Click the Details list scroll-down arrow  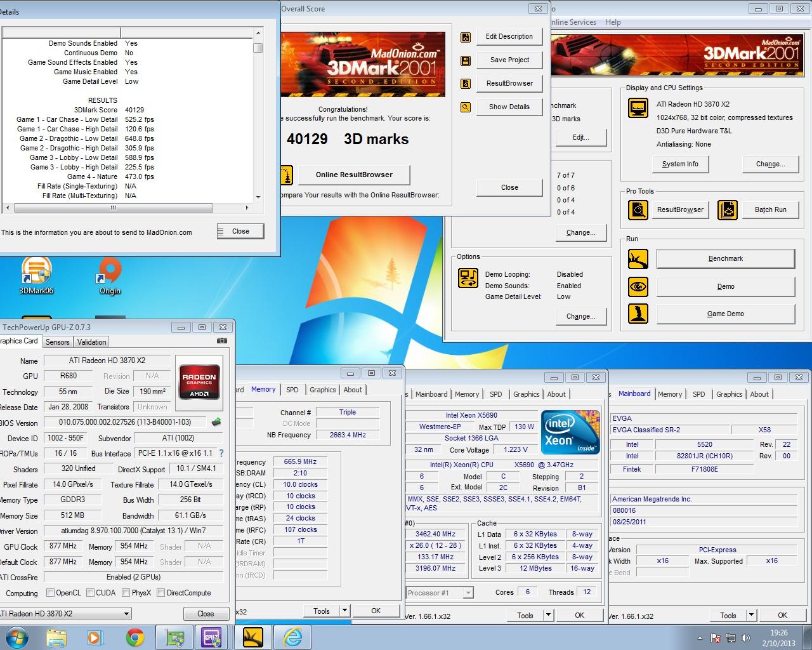258,197
